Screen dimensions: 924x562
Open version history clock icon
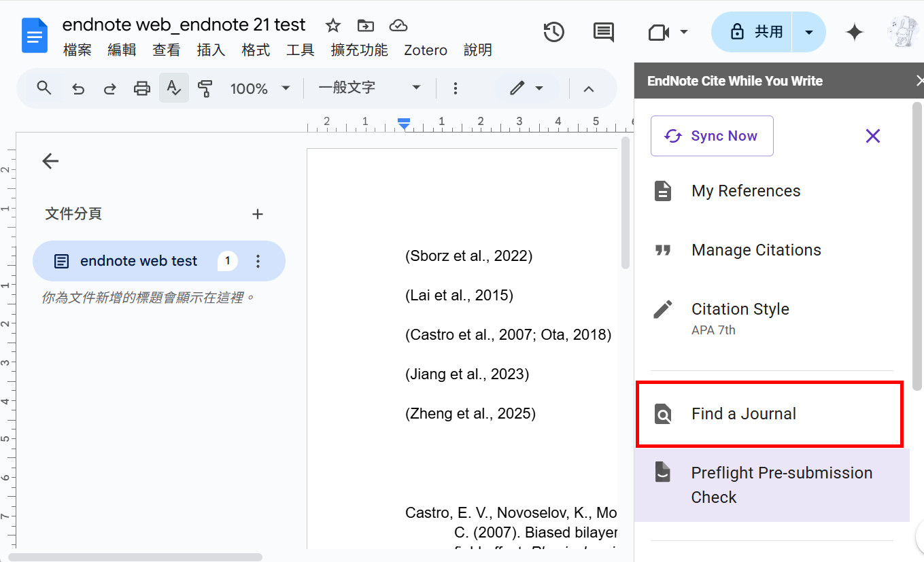pyautogui.click(x=554, y=32)
